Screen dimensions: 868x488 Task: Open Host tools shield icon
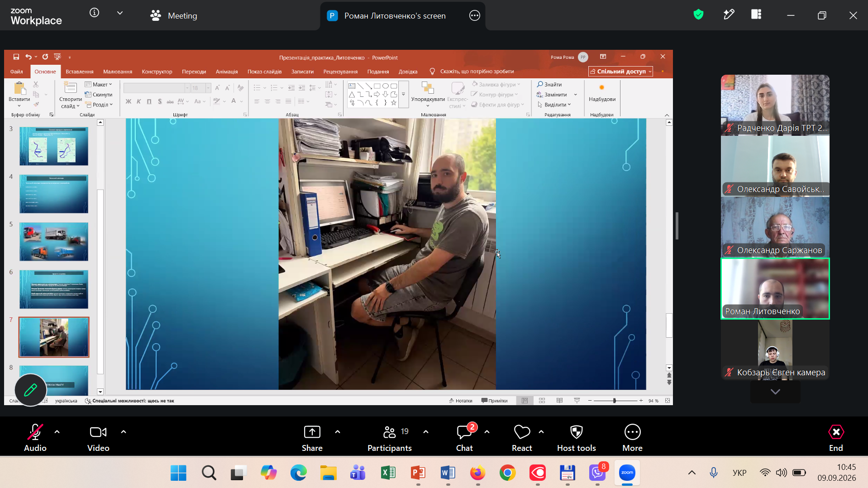pos(577,432)
